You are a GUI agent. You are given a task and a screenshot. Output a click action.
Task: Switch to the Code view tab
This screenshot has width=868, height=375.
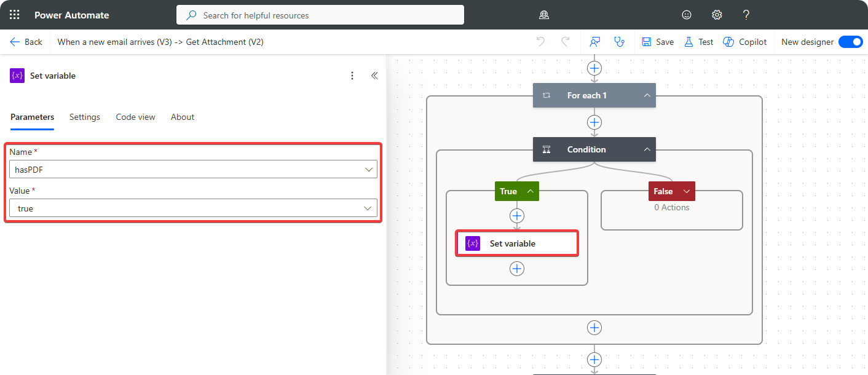[135, 117]
